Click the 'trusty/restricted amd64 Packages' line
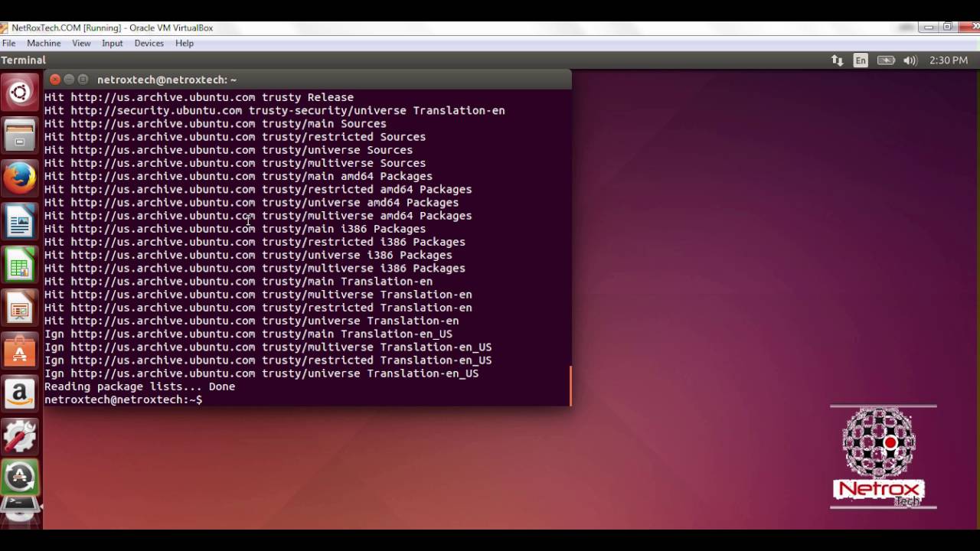 pyautogui.click(x=258, y=189)
